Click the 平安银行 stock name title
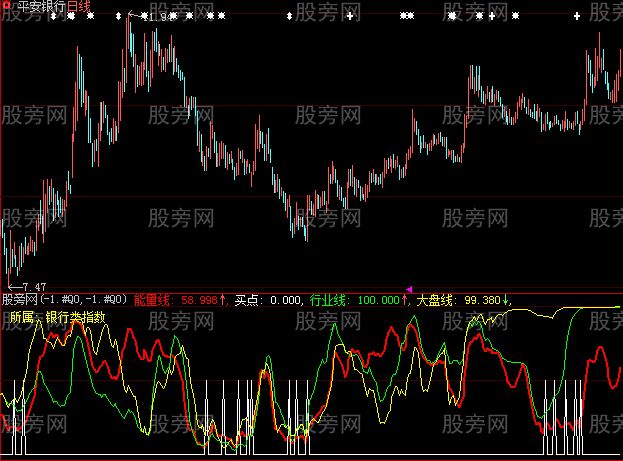Viewport: 623px width, 461px height. (x=41, y=6)
